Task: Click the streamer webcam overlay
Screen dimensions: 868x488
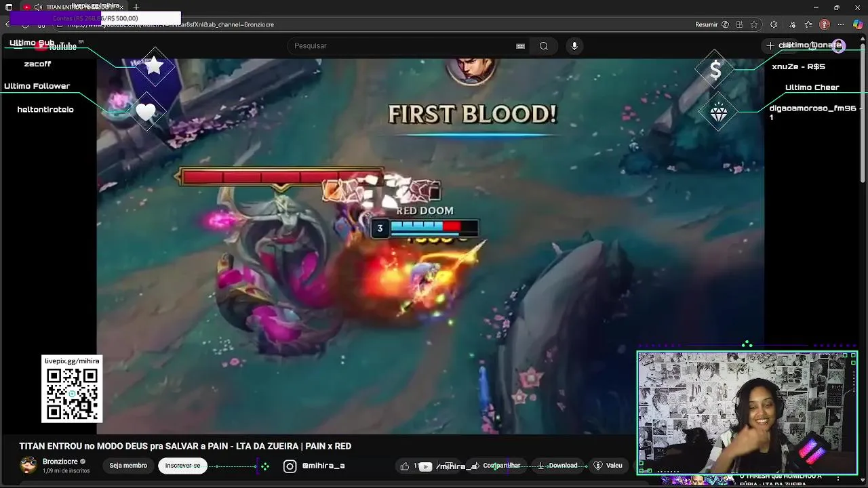Action: (x=747, y=412)
